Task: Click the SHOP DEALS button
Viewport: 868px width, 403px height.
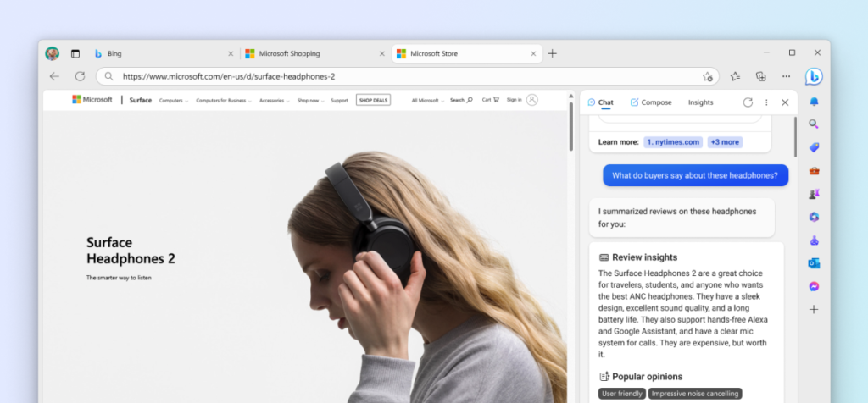Action: [x=374, y=100]
